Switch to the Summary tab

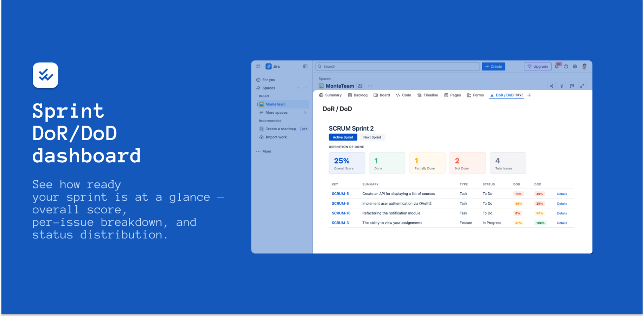click(x=330, y=95)
